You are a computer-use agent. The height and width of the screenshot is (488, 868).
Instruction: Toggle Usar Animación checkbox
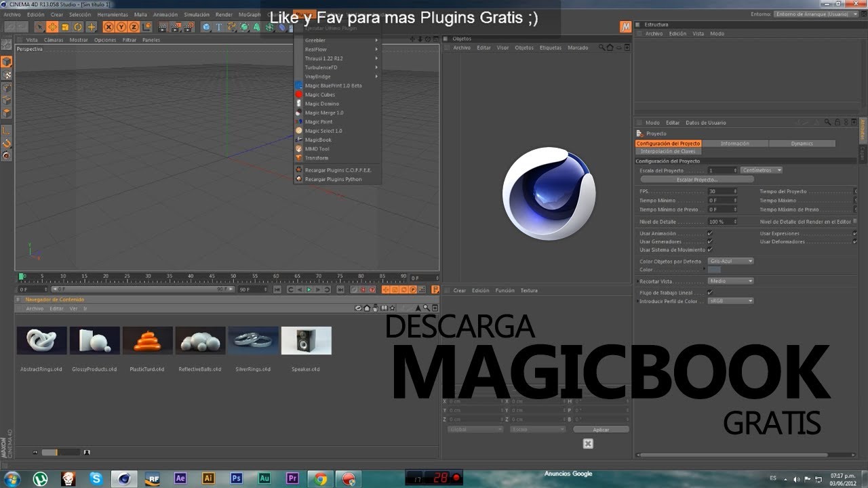pos(710,233)
